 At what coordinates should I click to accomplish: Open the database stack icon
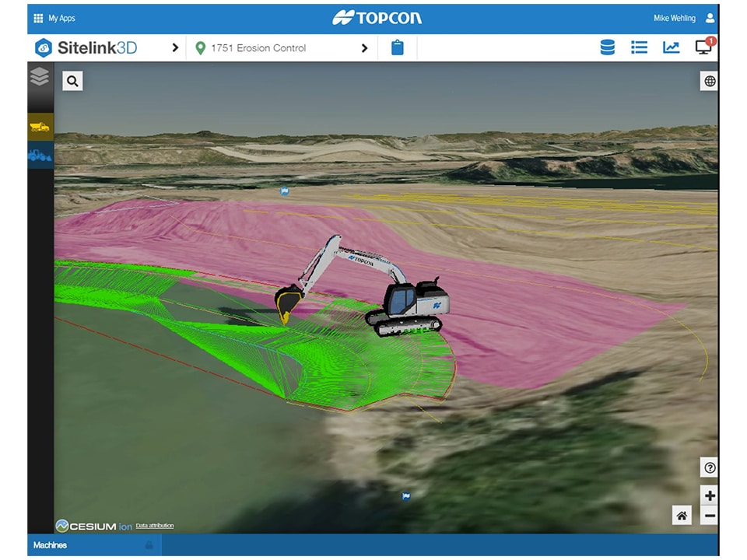(608, 47)
